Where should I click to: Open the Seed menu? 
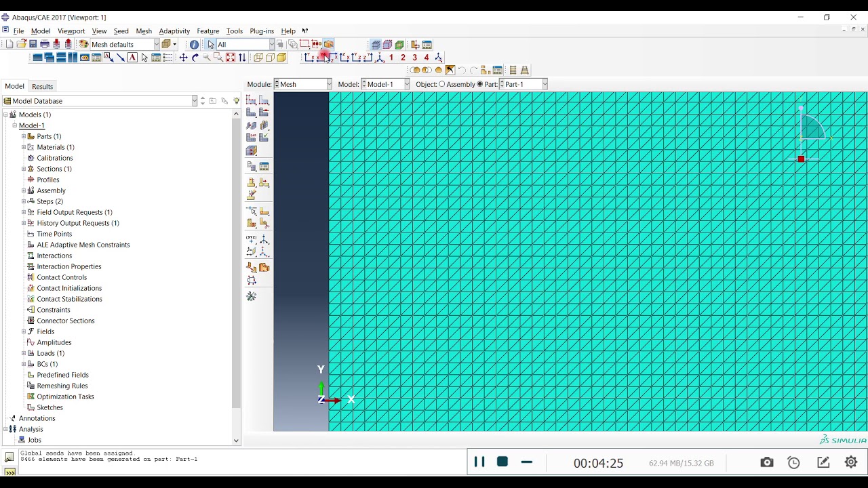(121, 31)
